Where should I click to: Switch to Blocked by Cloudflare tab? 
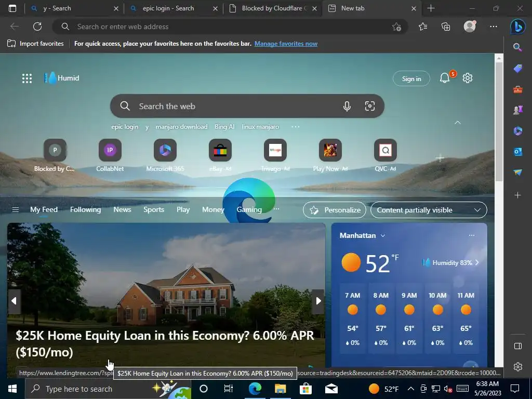pyautogui.click(x=273, y=8)
